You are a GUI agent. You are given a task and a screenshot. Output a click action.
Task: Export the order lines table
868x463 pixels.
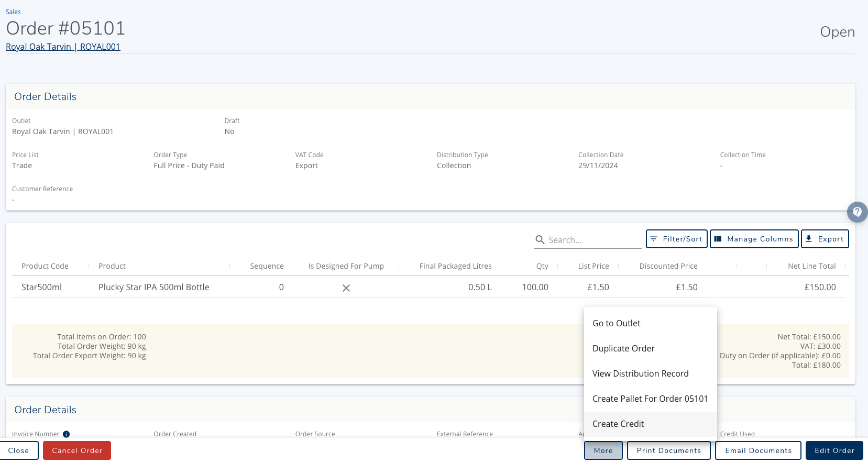[825, 239]
